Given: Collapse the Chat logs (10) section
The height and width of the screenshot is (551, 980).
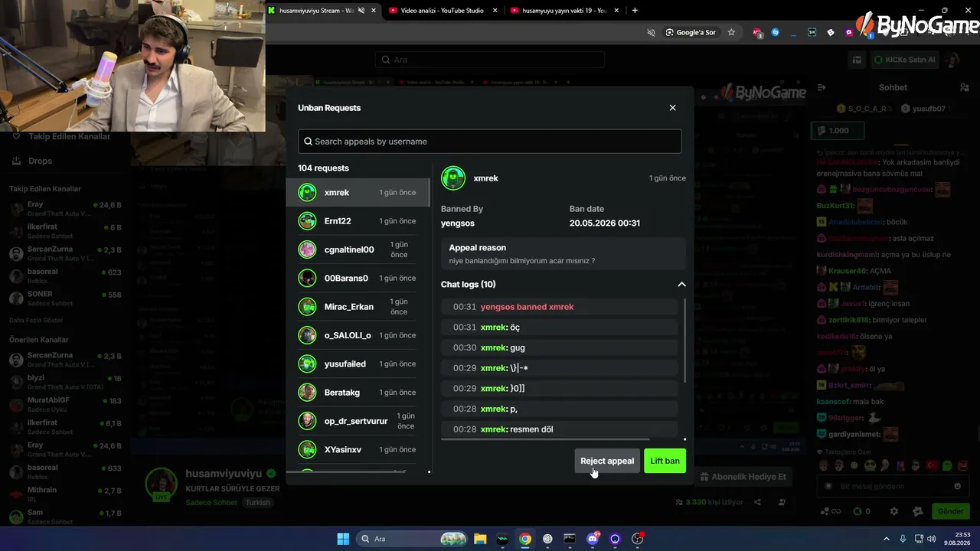Looking at the screenshot, I should pos(681,285).
